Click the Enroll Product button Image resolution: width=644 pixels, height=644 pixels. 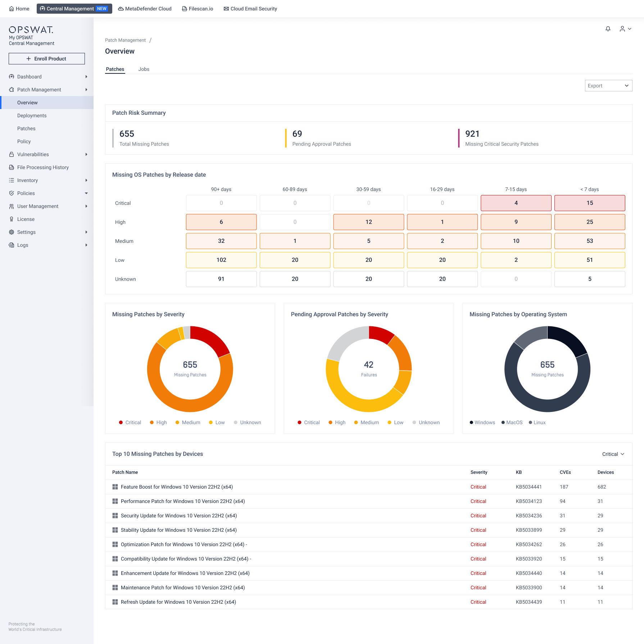point(47,59)
